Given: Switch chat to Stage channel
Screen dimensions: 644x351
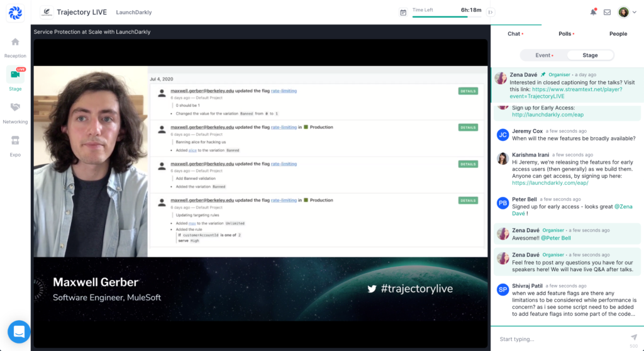Looking at the screenshot, I should point(590,55).
